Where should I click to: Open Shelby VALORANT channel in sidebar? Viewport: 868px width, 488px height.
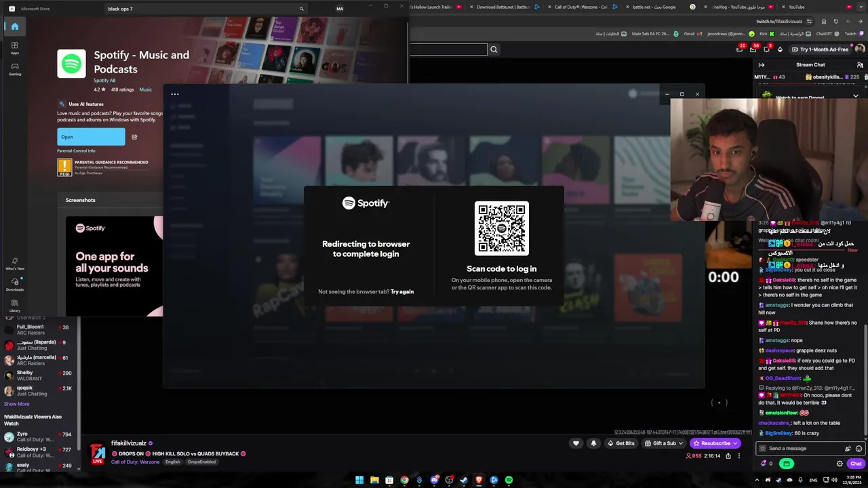coord(39,375)
